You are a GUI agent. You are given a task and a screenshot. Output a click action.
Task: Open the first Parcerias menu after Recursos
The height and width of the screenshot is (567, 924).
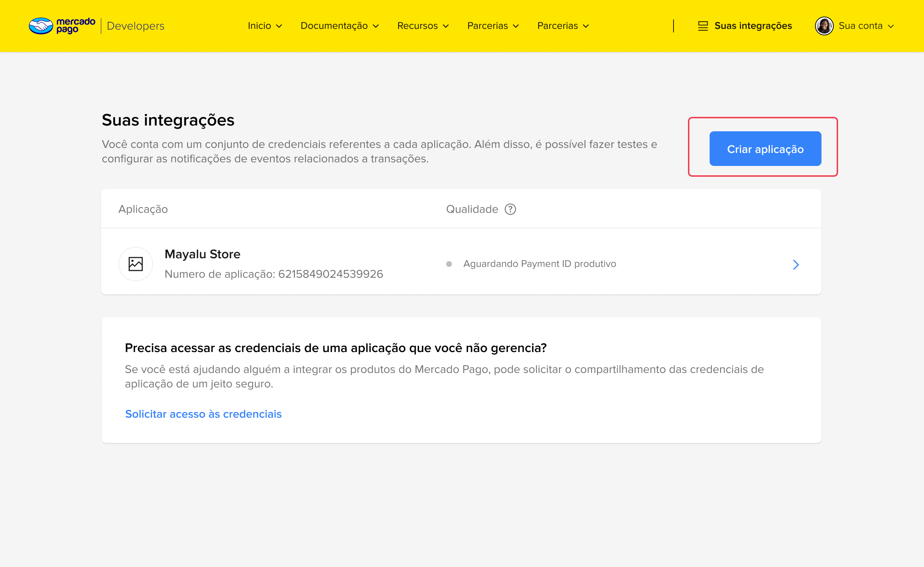493,26
